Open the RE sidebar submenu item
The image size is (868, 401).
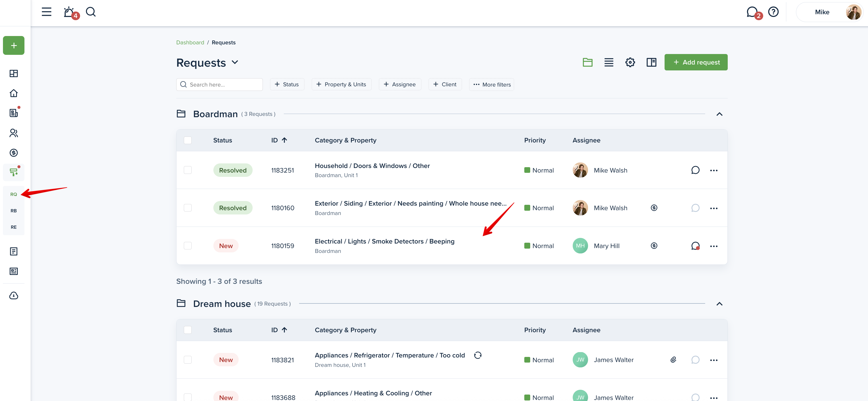pos(13,227)
